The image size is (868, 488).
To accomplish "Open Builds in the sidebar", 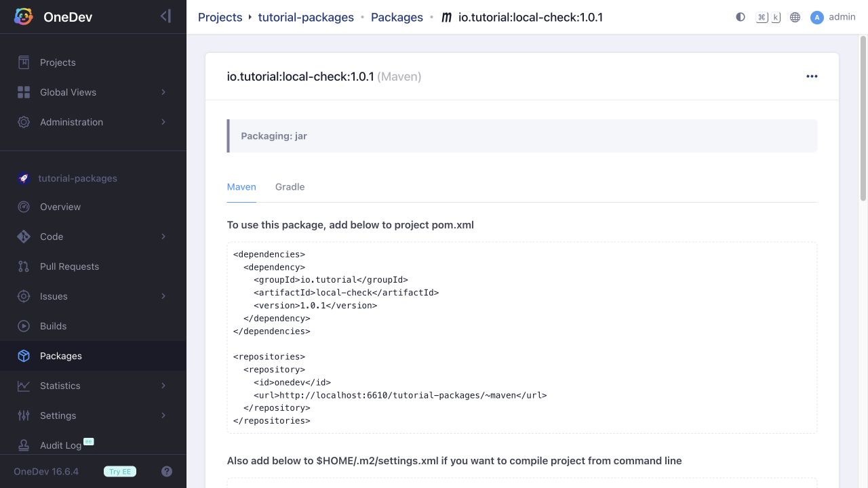I will pos(93,326).
